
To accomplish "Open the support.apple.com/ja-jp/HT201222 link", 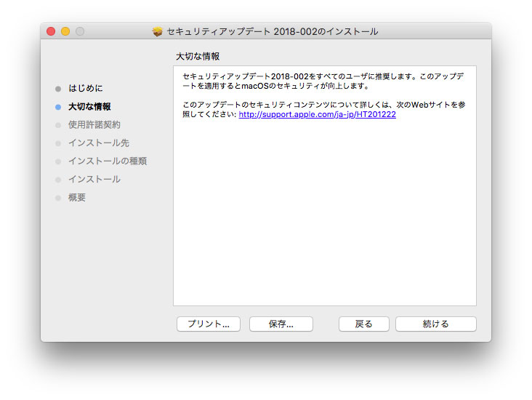I will point(317,114).
